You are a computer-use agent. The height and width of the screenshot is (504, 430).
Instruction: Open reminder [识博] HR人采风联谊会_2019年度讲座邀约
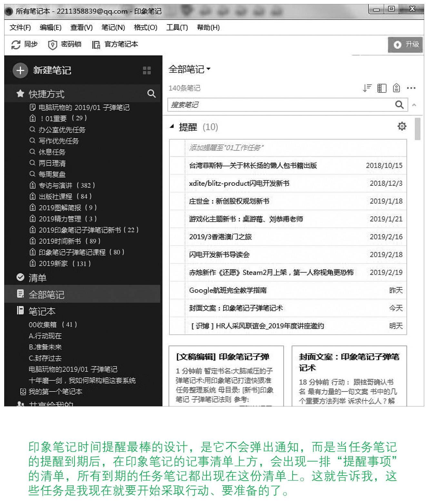288,326
